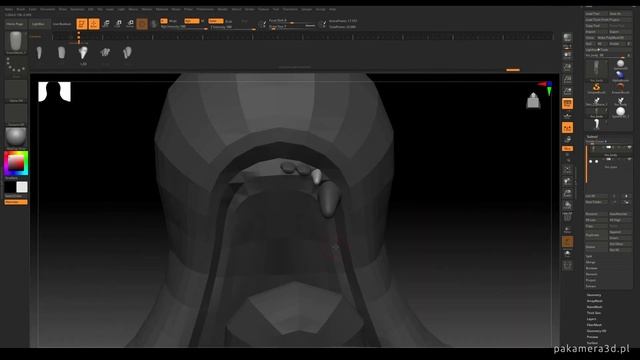The image size is (640, 360).
Task: Expand the Split section
Action: click(x=589, y=256)
